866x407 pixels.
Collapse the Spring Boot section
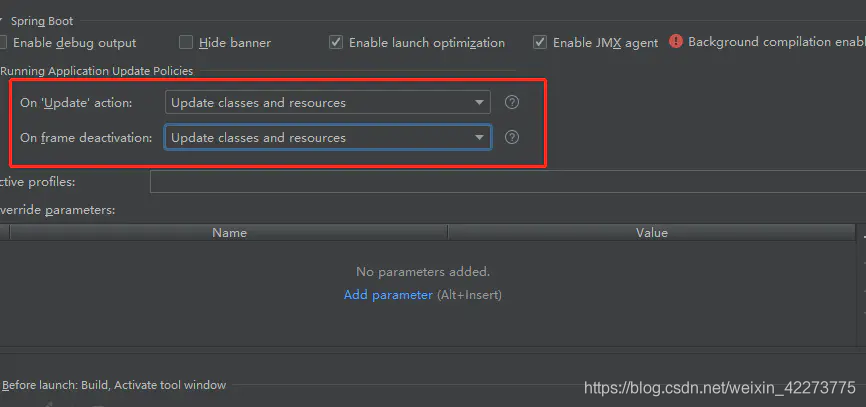2,22
